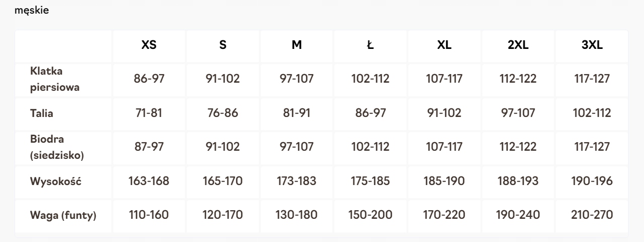This screenshot has height=242, width=644.
Task: Select the 150-200 weight cell
Action: click(371, 215)
